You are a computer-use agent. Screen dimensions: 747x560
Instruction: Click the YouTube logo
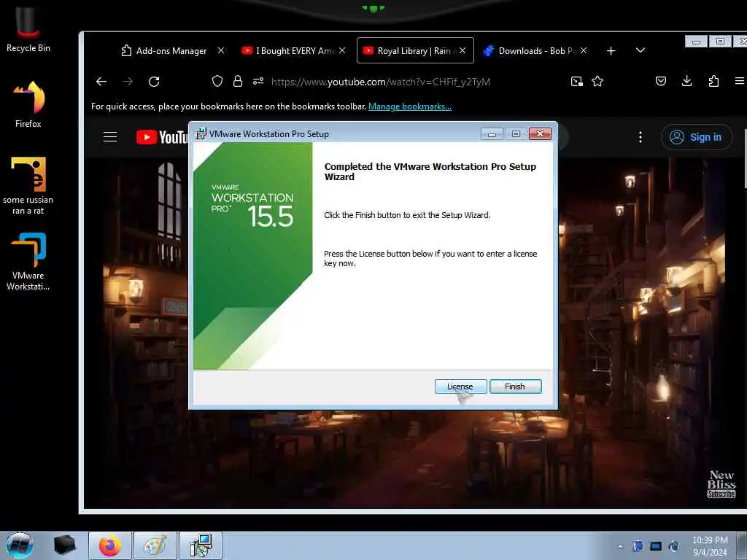pyautogui.click(x=162, y=137)
